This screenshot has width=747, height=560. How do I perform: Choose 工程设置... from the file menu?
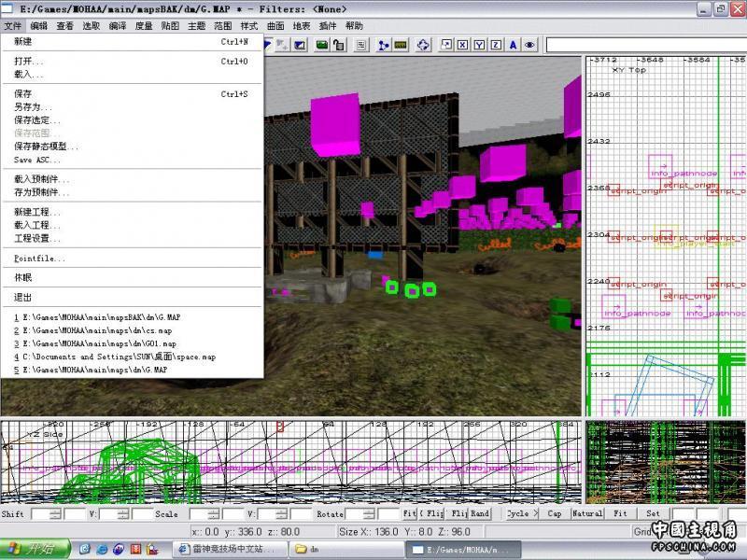[x=132, y=239]
